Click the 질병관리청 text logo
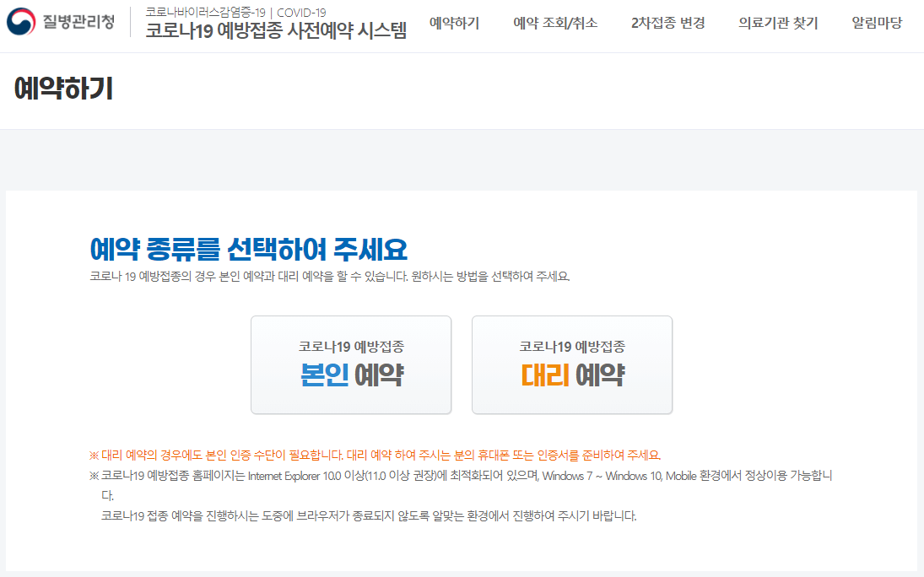The image size is (924, 577). tap(78, 22)
